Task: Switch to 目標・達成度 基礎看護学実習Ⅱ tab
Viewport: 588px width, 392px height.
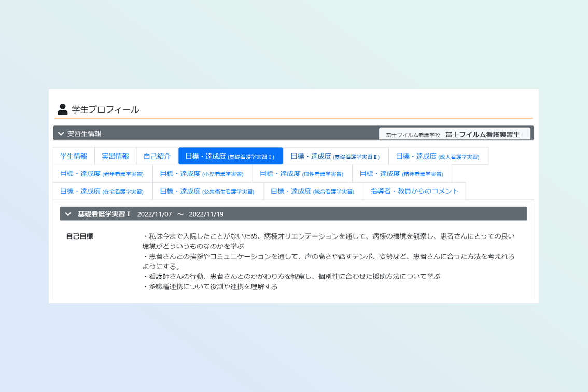Action: pyautogui.click(x=335, y=156)
